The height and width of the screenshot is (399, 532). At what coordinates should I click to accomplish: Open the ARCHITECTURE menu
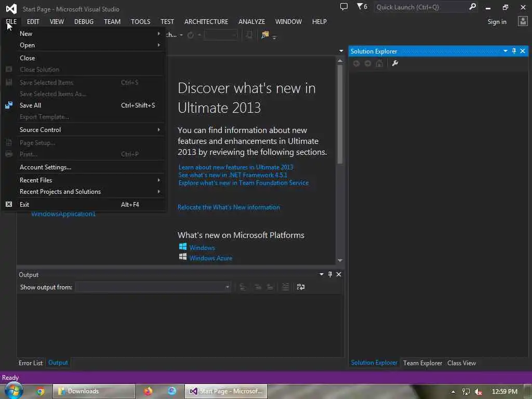[x=206, y=21]
